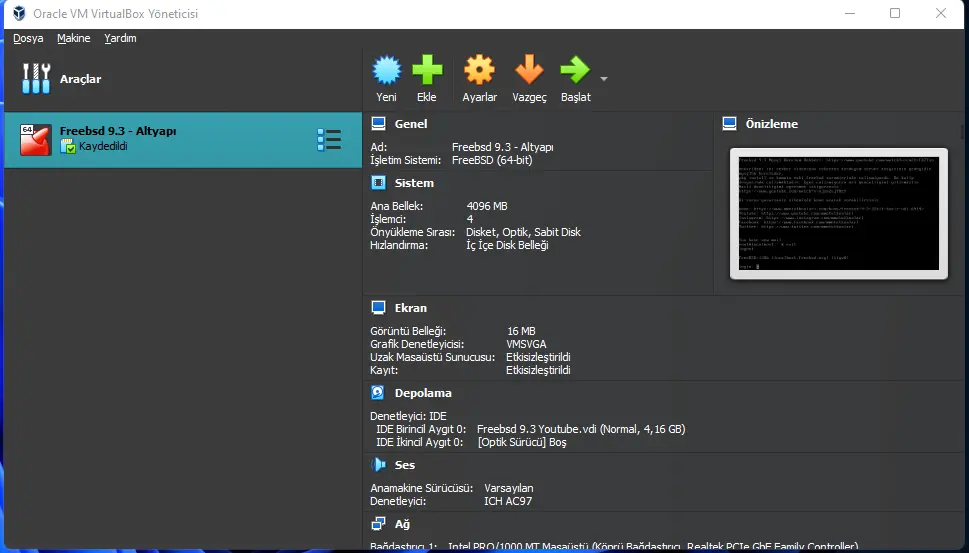Click the VMSVGA graphics controller value

[526, 344]
